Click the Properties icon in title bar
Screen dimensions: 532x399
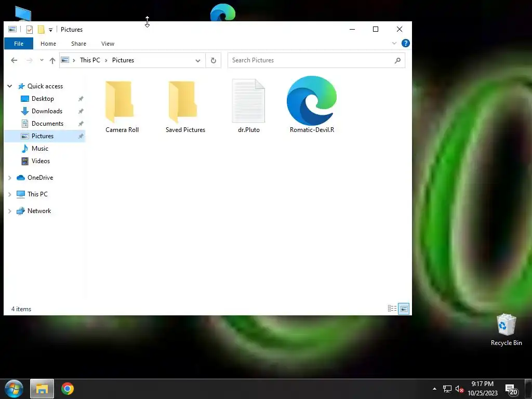click(x=30, y=30)
